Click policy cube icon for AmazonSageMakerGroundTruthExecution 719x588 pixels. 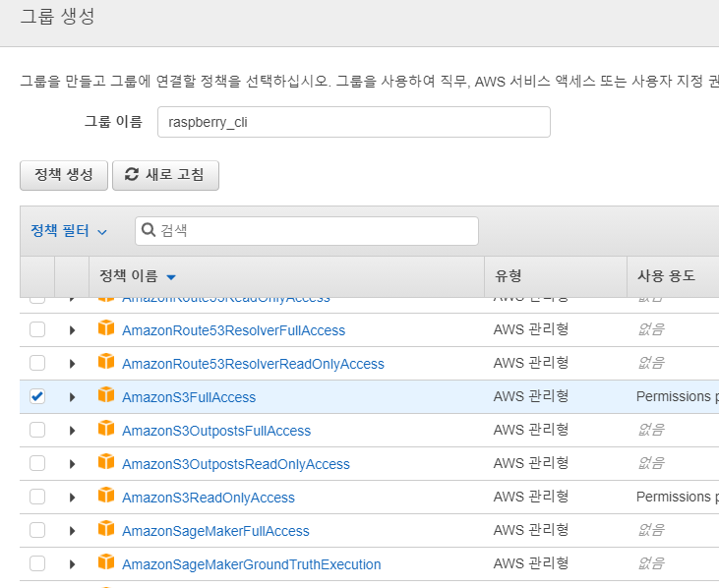tap(106, 561)
